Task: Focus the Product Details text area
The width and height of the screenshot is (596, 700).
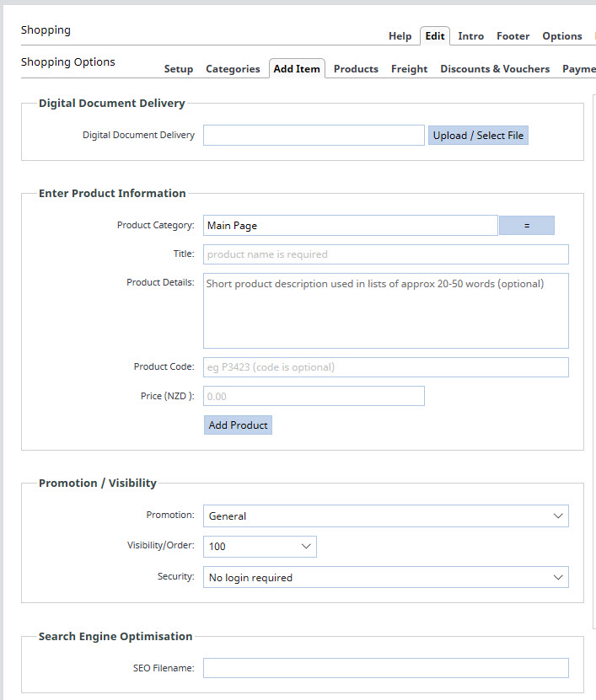Action: (385, 311)
